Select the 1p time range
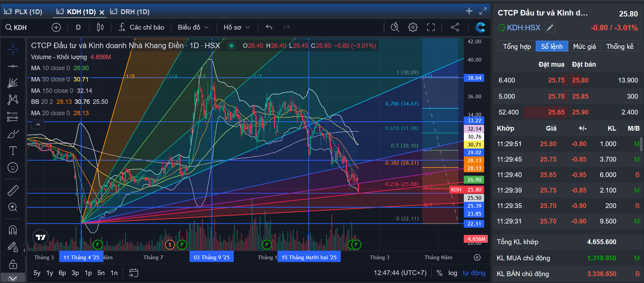 coord(88,273)
